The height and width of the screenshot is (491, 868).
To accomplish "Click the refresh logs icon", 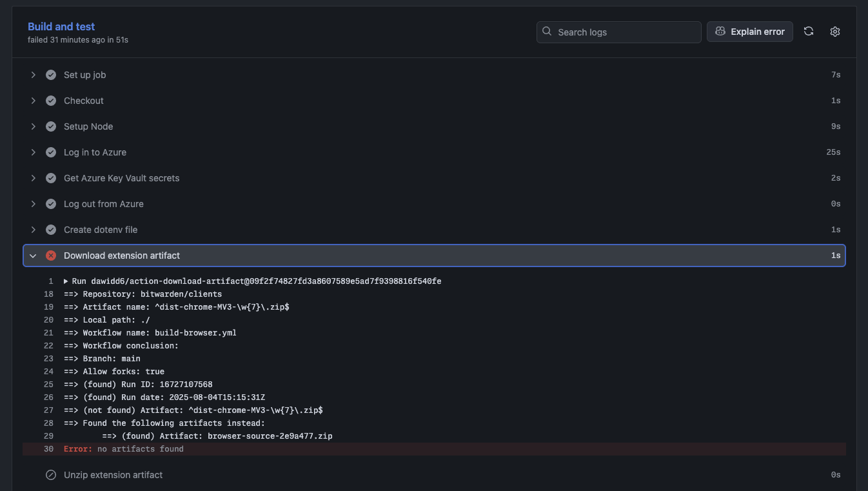I will (808, 32).
